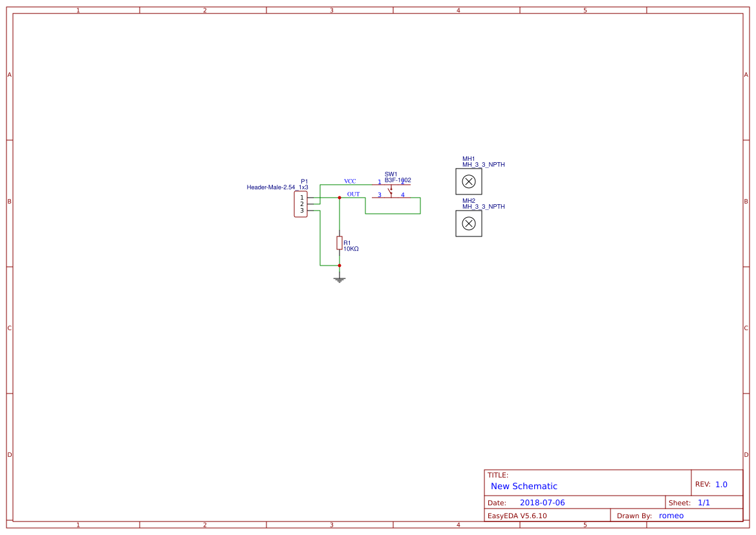756x535 pixels.
Task: Click the column 3 marker on the top border
Action: coord(330,10)
